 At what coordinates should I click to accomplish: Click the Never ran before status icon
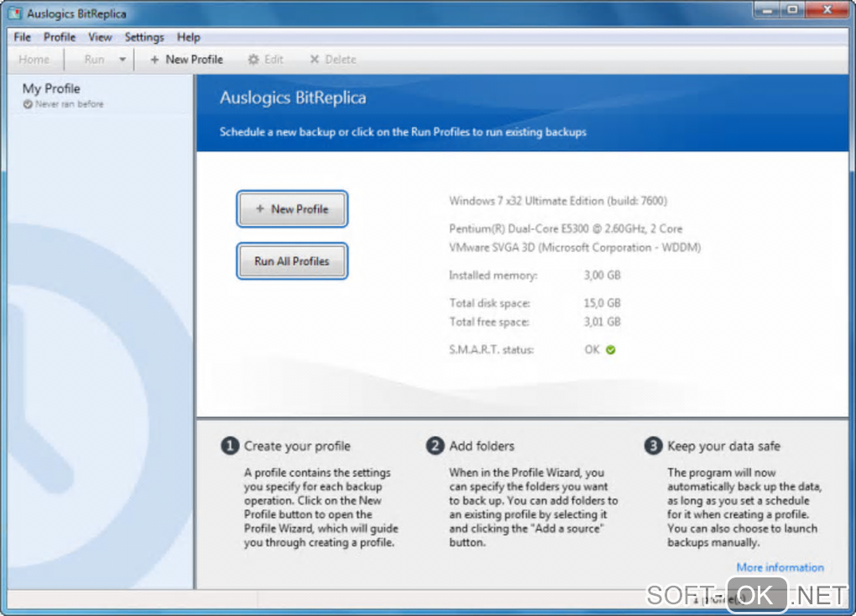coord(28,104)
